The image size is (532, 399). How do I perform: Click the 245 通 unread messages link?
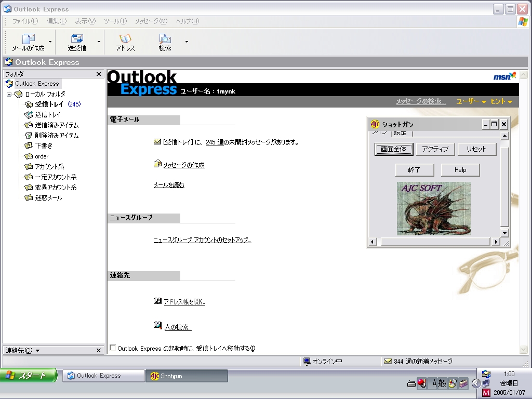pos(215,142)
